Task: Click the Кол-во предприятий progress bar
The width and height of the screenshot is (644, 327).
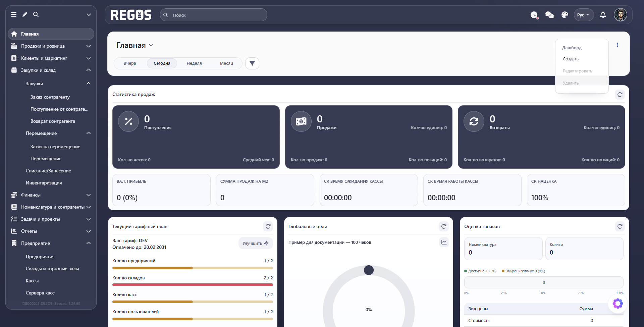Action: tap(193, 268)
